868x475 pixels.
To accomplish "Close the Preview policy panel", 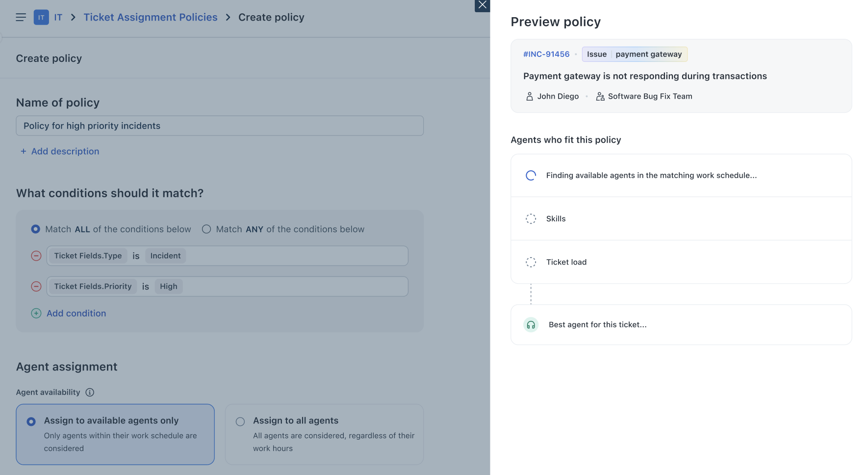I will coord(483,5).
